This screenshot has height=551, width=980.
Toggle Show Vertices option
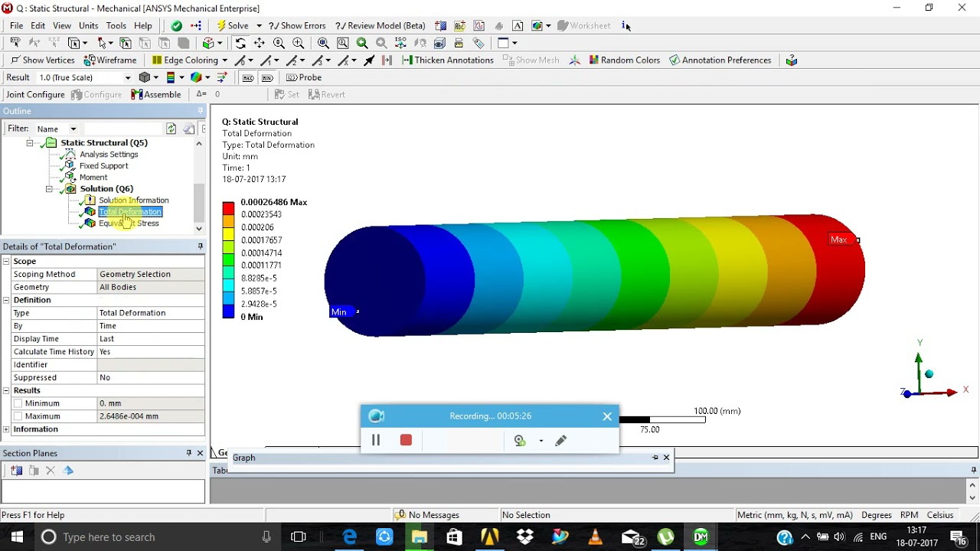(x=42, y=60)
